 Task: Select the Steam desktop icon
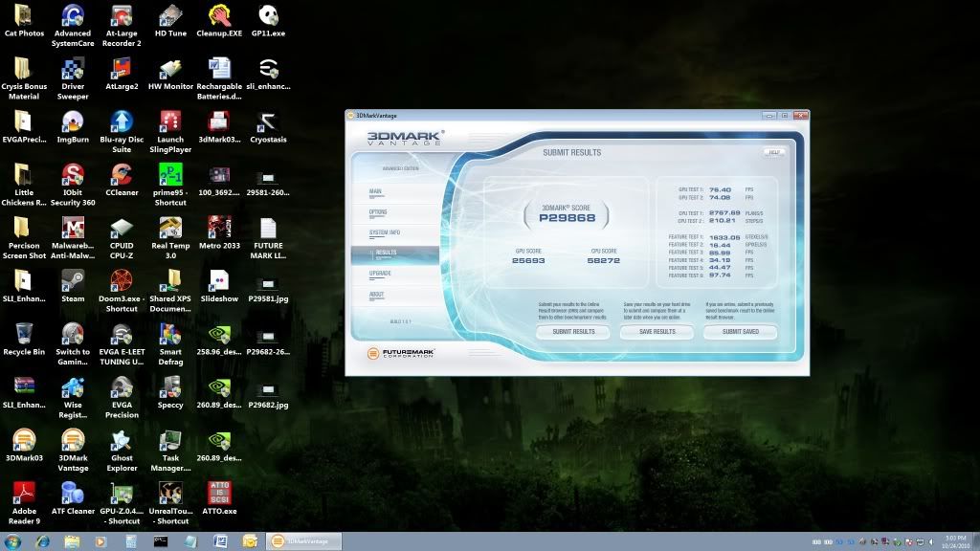pyautogui.click(x=73, y=280)
